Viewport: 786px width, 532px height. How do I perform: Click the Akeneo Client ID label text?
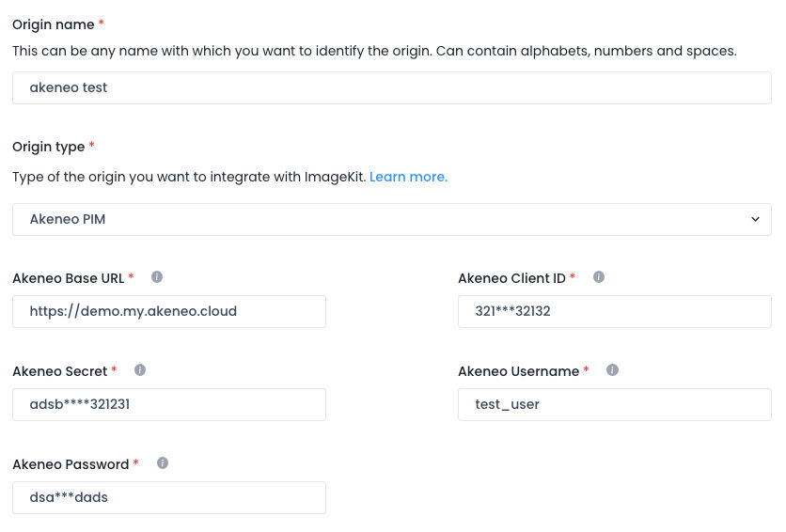click(511, 278)
